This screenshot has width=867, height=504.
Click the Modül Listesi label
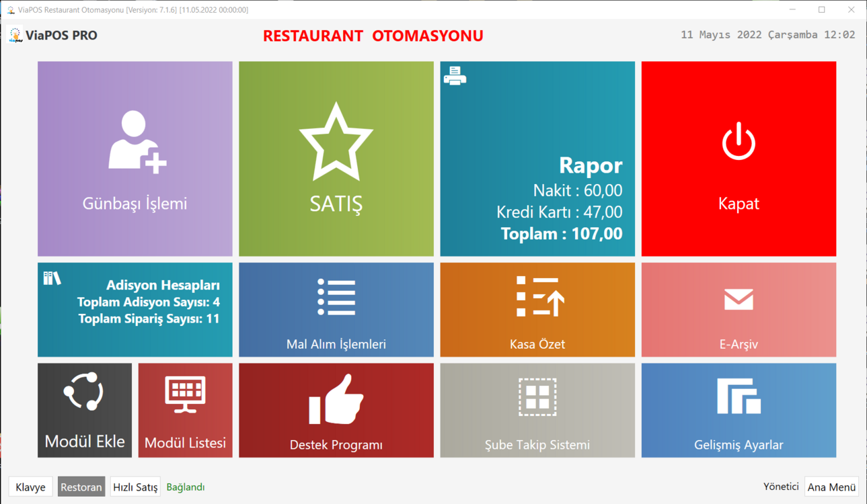185,443
